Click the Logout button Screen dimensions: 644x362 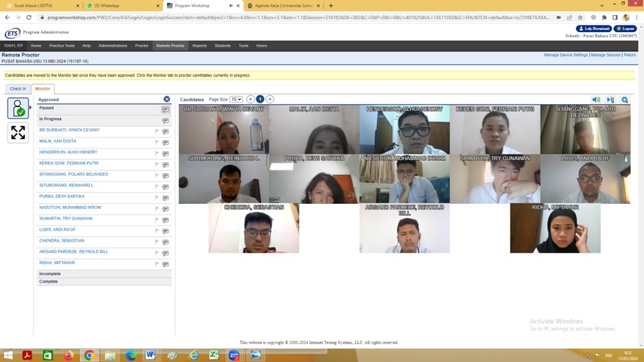(625, 29)
